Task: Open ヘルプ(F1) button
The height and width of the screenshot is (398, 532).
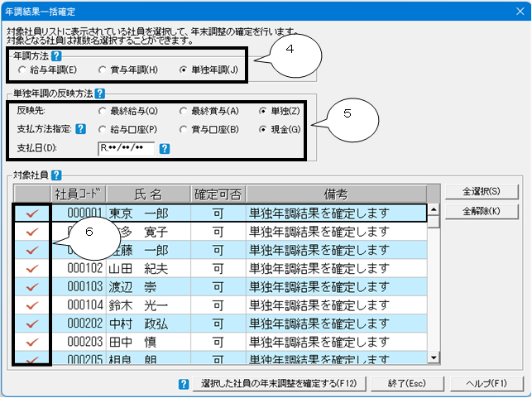Action: click(x=486, y=384)
